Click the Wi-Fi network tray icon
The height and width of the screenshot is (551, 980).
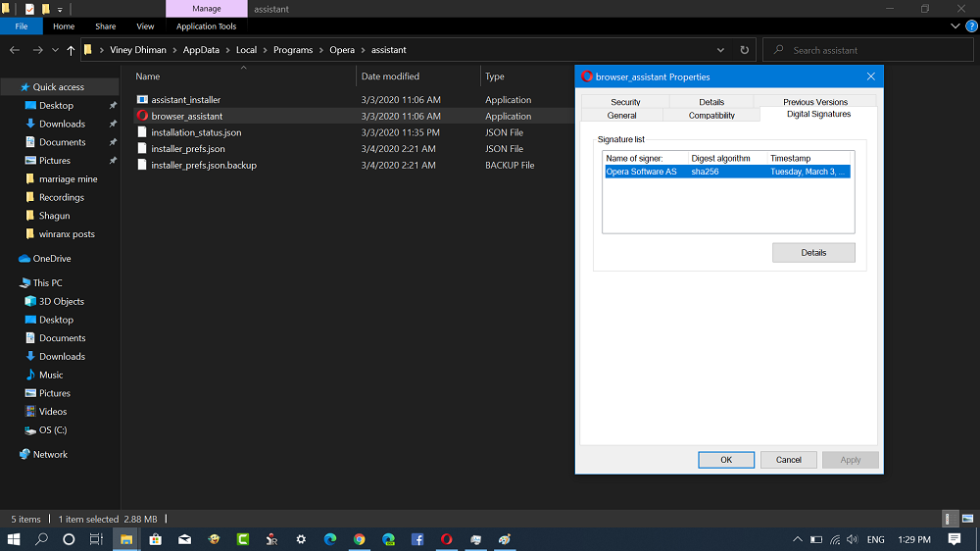click(835, 539)
